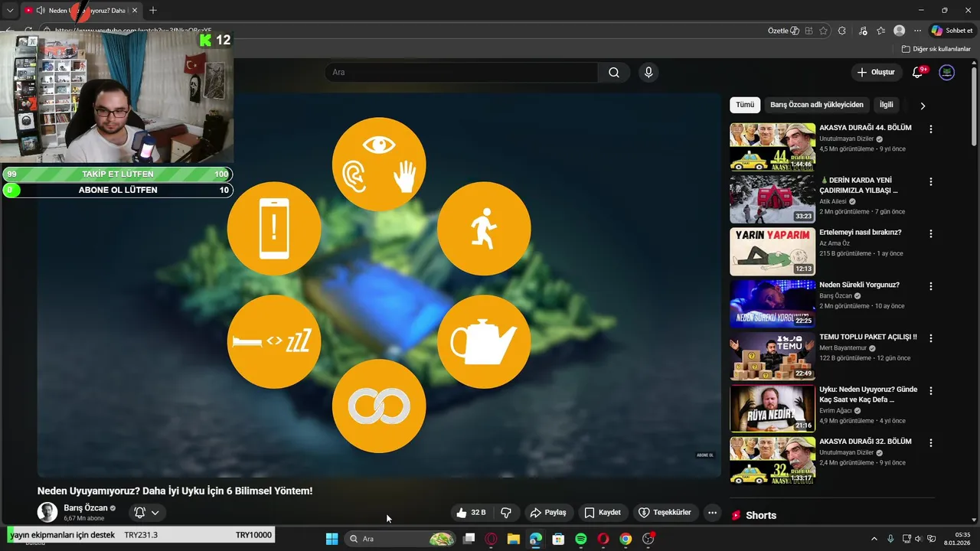Open options for AKASYA DURAĞI 44. BÖLÜM
The image size is (980, 551).
(x=931, y=129)
